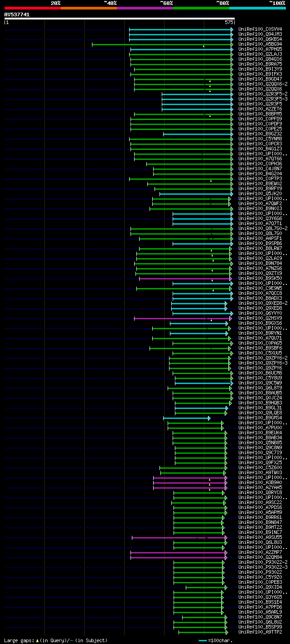Click hit label UniRef100_B9GZ32
The width and height of the screenshot is (290, 644).
tap(261, 134)
